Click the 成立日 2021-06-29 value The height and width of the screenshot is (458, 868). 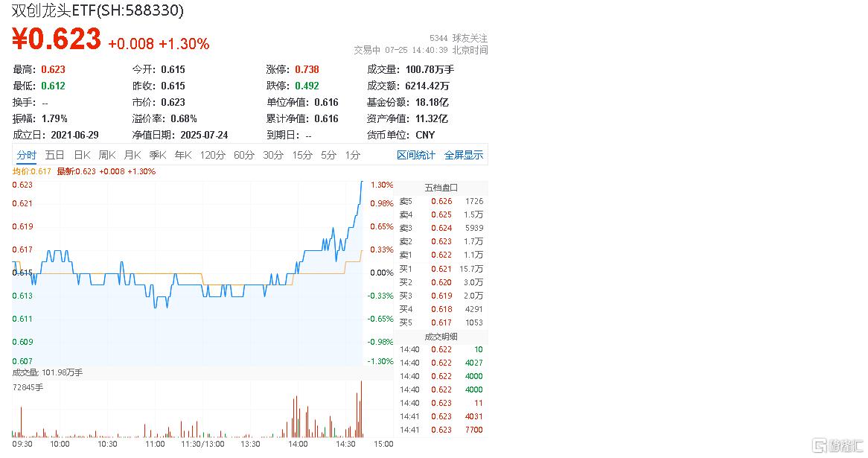[74, 135]
